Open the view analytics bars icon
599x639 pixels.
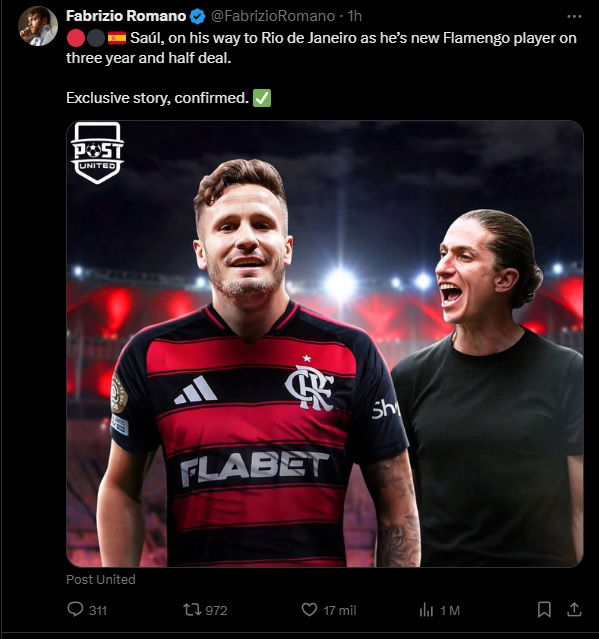tap(426, 610)
